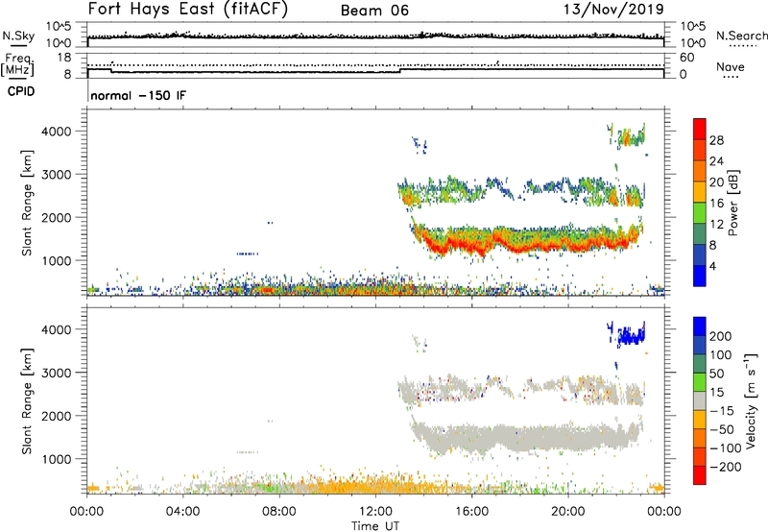Image resolution: width=768 pixels, height=532 pixels.
Task: Click the "Power [dB]" colorbar title
Action: 732,203
